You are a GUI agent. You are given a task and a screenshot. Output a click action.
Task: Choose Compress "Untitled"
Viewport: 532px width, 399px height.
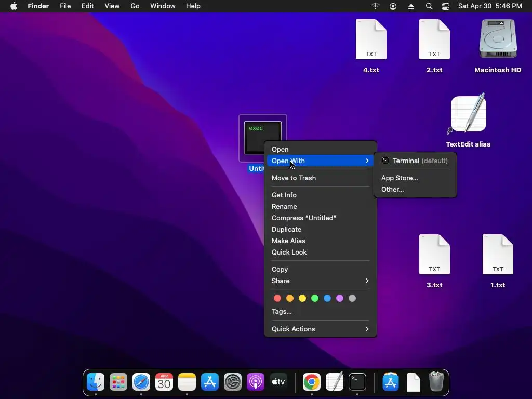coord(320,218)
